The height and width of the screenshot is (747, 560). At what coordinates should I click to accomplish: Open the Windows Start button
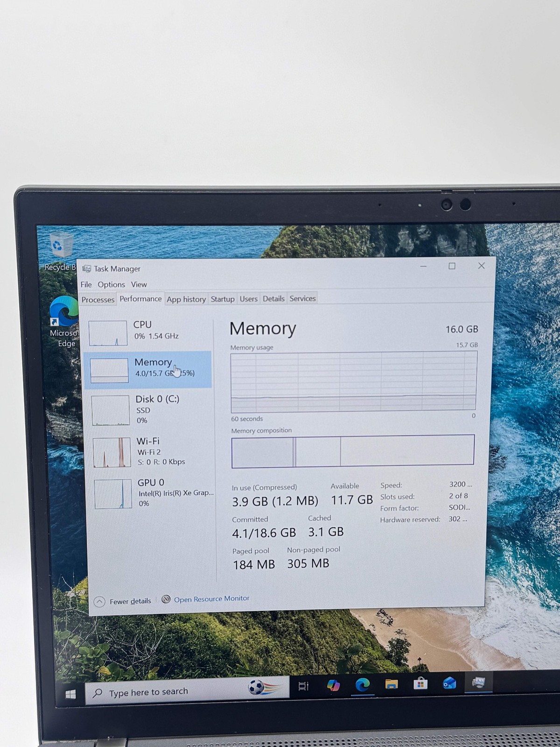pyautogui.click(x=70, y=694)
